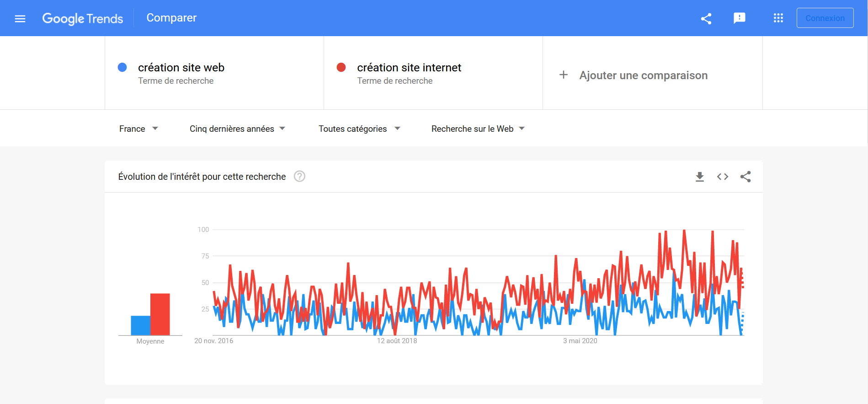Edit the création site web term
868x404 pixels.
[181, 68]
